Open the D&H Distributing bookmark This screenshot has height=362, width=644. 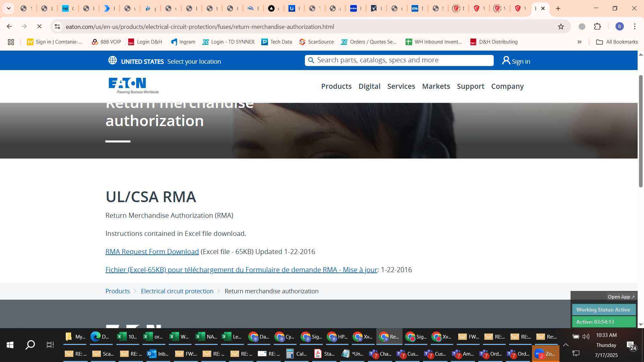tap(494, 42)
